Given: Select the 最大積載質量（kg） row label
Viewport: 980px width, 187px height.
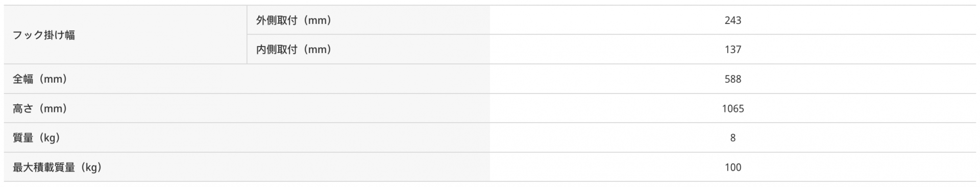Looking at the screenshot, I should (247, 167).
